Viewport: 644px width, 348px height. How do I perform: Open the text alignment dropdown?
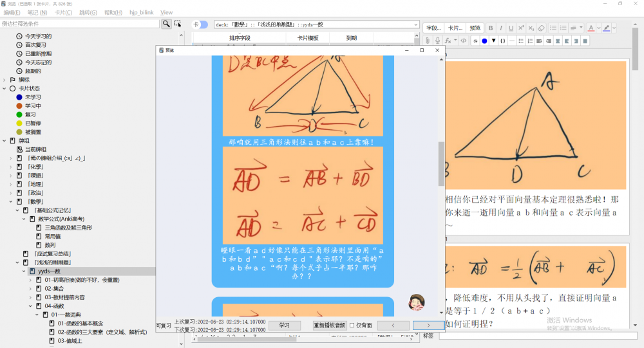pos(576,28)
